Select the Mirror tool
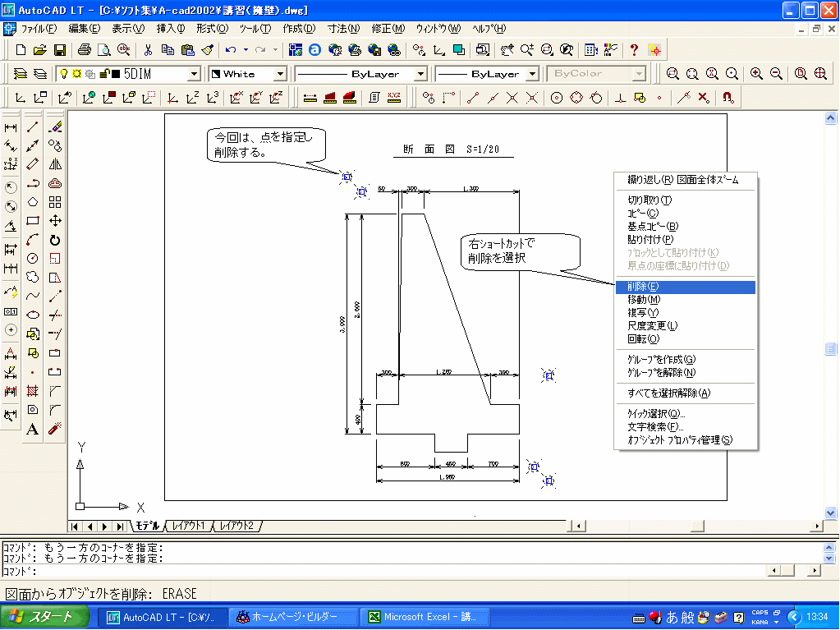 click(55, 164)
